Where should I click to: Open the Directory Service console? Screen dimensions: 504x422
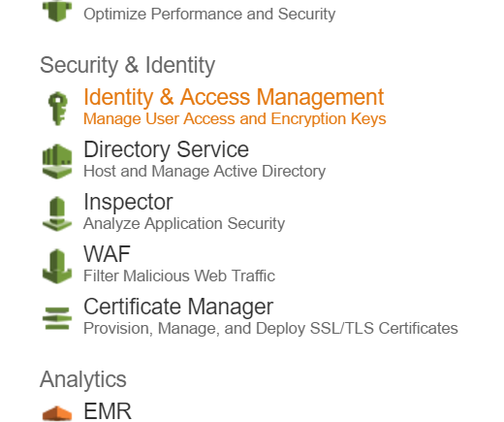pyautogui.click(x=166, y=149)
